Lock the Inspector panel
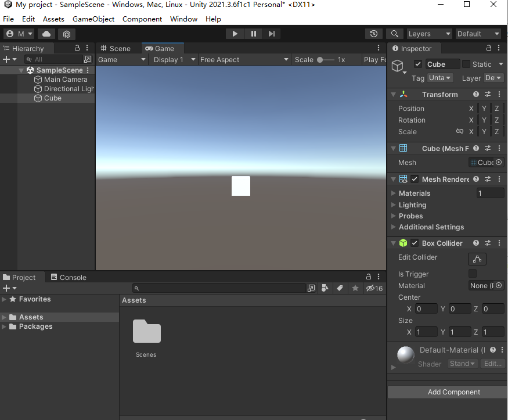508x420 pixels. click(489, 48)
